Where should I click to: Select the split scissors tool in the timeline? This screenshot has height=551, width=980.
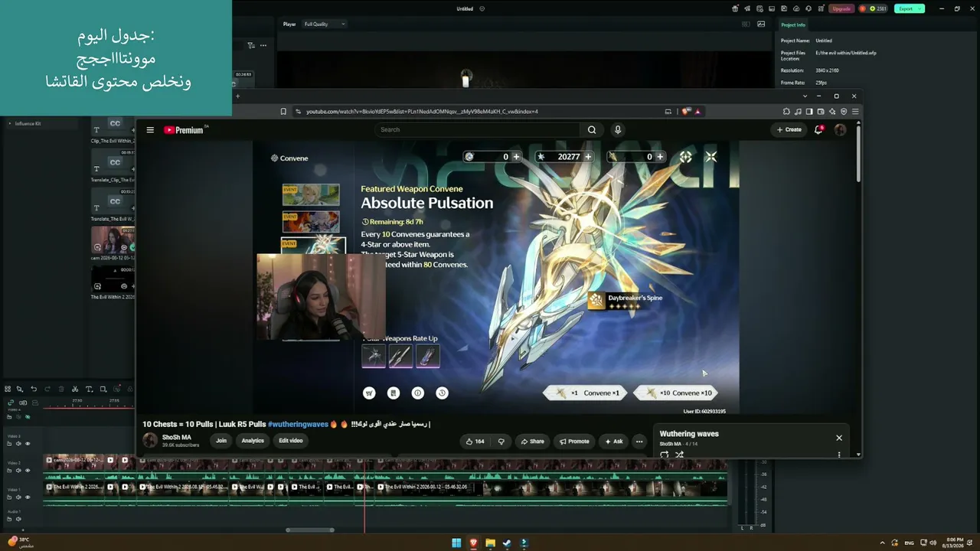pos(75,390)
